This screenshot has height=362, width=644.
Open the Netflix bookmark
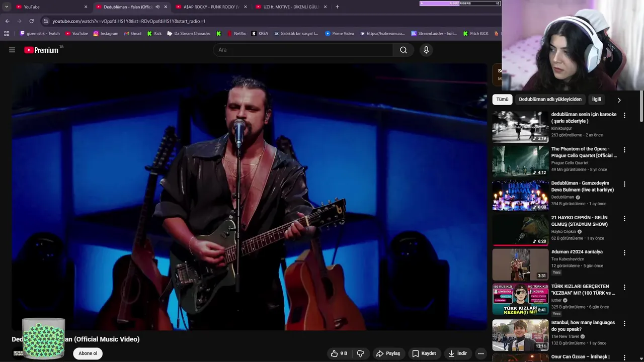pos(236,34)
